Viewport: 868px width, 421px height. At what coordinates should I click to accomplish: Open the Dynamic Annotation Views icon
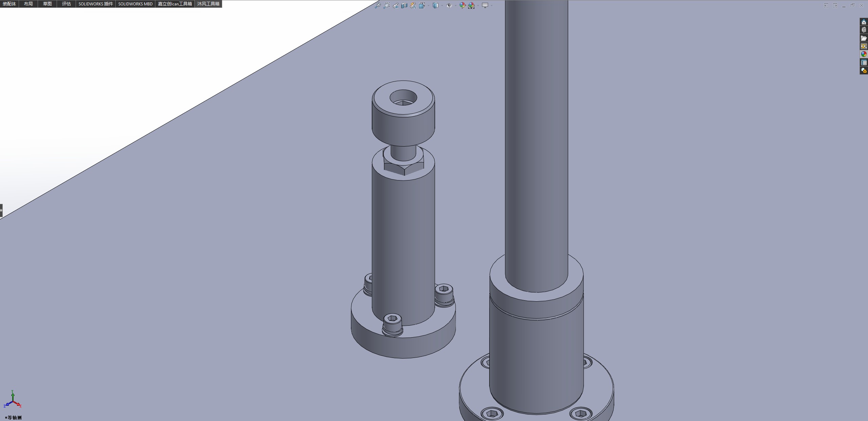(413, 5)
